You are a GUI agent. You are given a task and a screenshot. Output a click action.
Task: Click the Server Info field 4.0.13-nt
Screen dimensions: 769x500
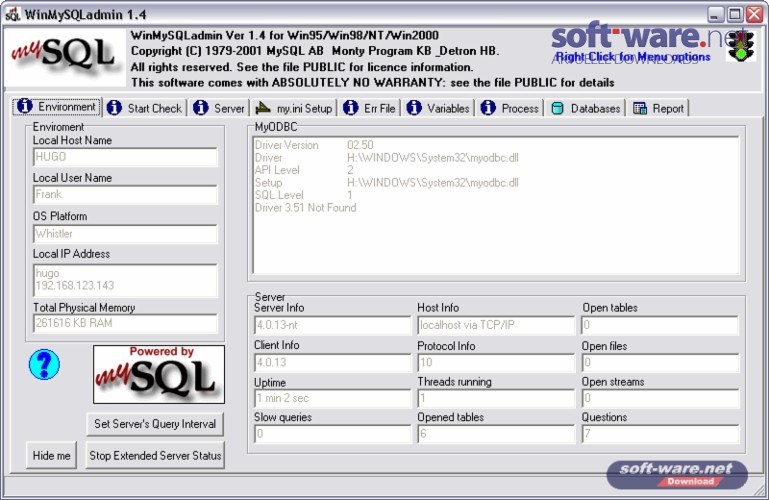tap(333, 325)
